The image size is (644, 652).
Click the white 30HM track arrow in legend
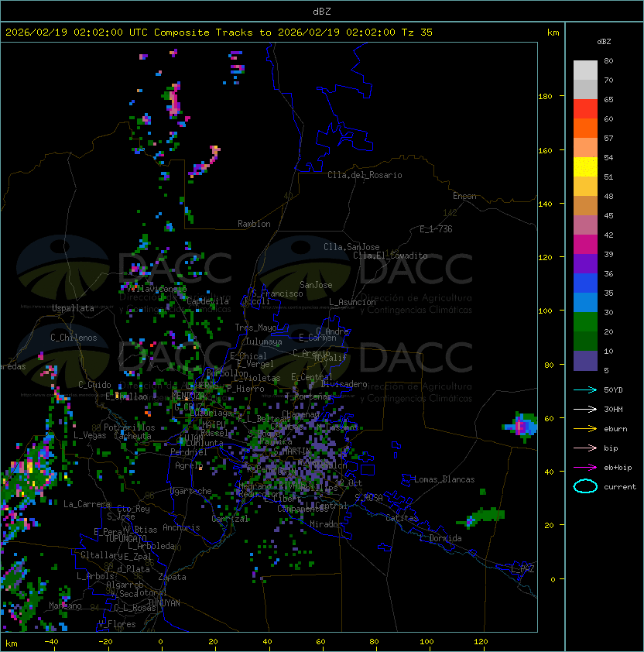tap(585, 409)
